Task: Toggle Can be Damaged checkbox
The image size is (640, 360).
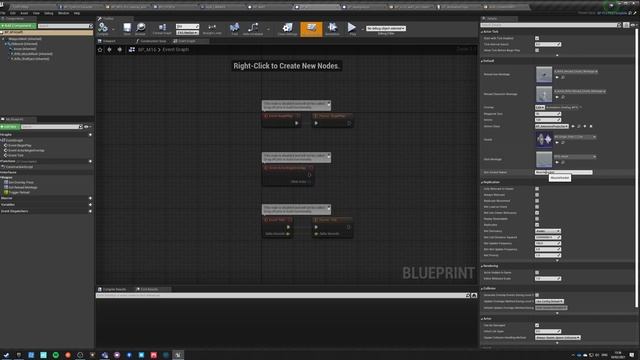Action: pos(537,325)
